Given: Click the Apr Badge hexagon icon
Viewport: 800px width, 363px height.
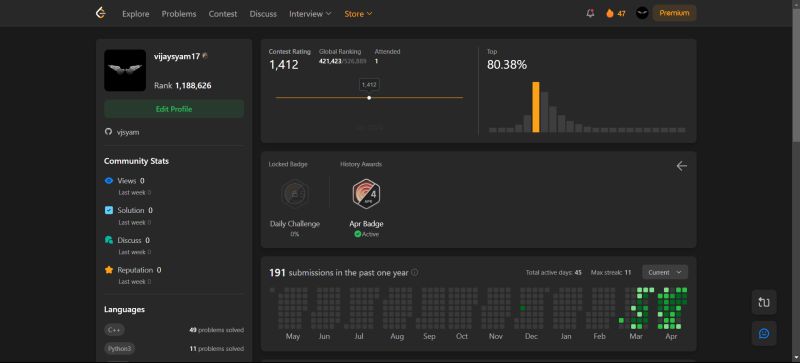Looking at the screenshot, I should (x=366, y=194).
